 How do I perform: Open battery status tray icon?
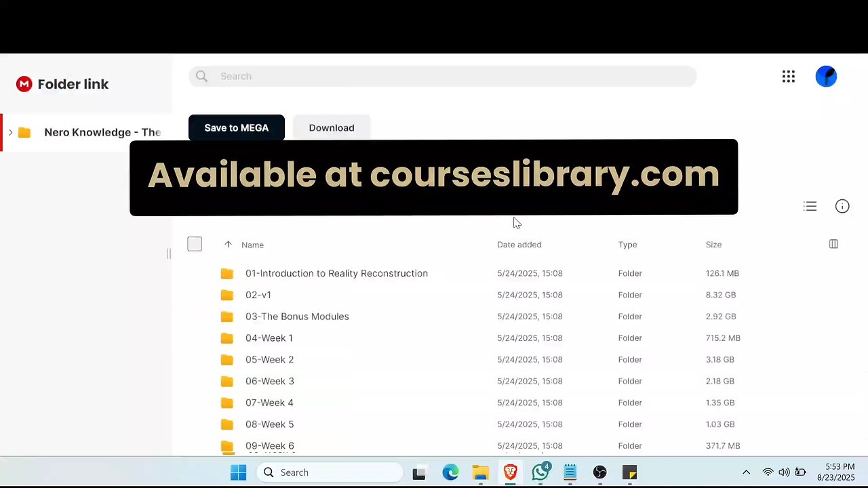pos(800,472)
